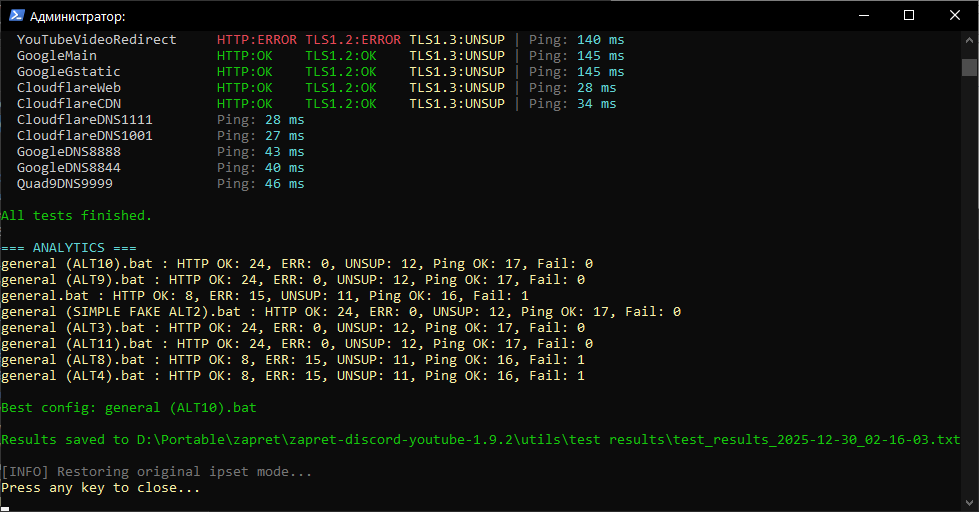Minimize the Administrator console window

point(863,16)
